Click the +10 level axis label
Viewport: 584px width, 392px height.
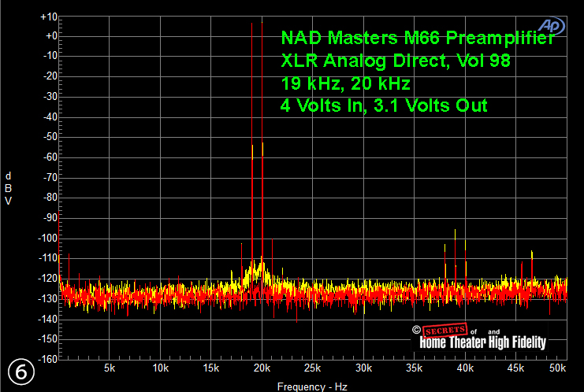click(49, 17)
